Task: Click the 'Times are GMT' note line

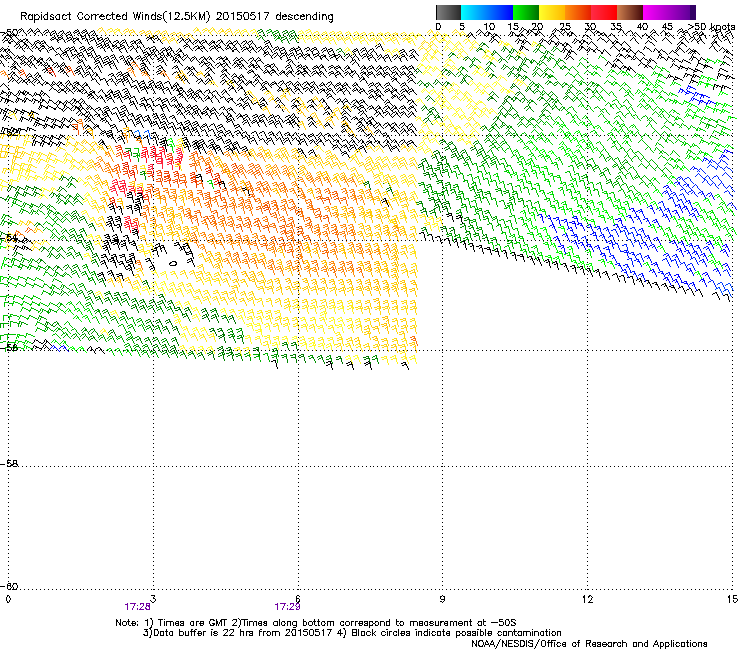Action: (x=316, y=623)
